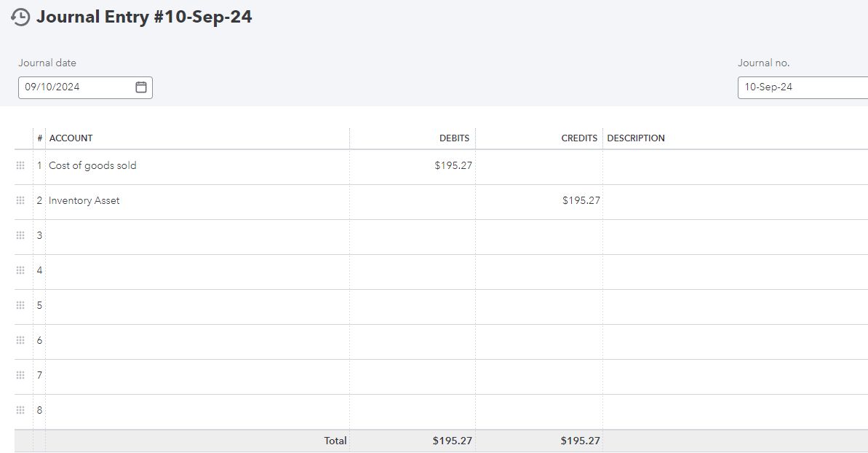Click the empty credit cell in row 5
This screenshot has width=868, height=453.
tap(540, 306)
